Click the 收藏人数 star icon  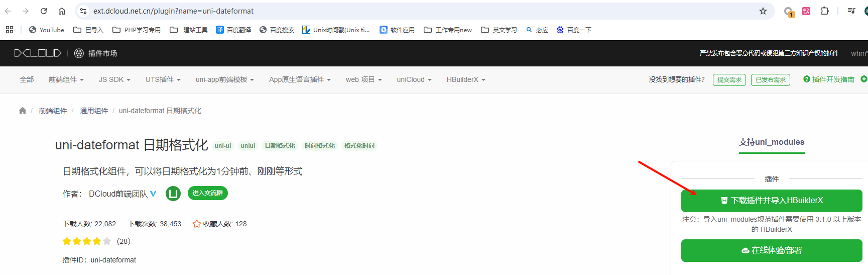click(x=197, y=224)
